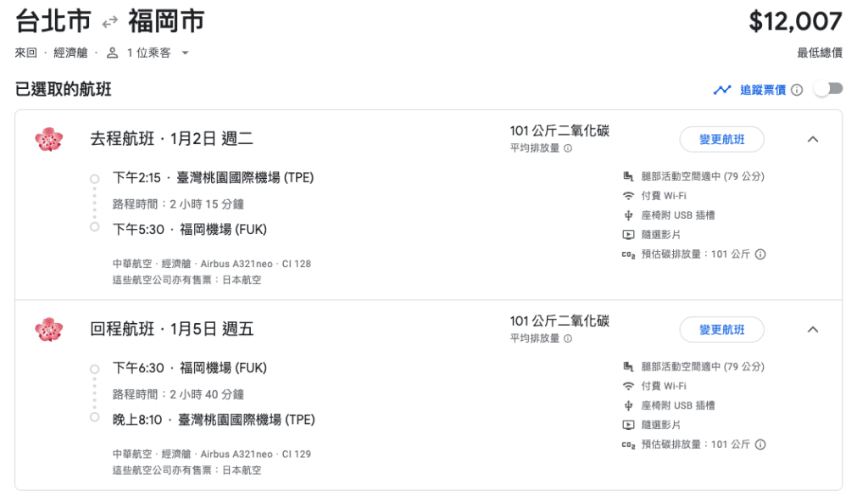Viewport: 868px width, 502px height.
Task: Click the outbound 付費 Wi-Fi icon
Action: click(x=628, y=196)
